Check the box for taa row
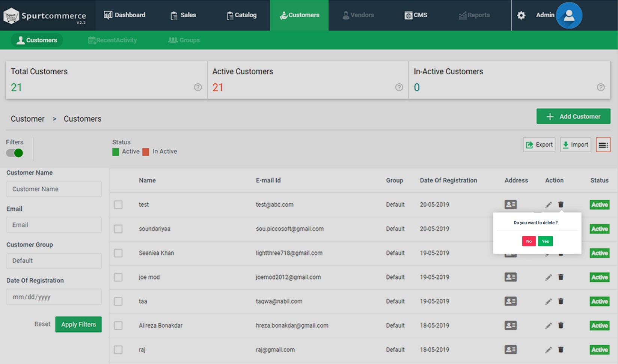618x364 pixels. pyautogui.click(x=118, y=301)
